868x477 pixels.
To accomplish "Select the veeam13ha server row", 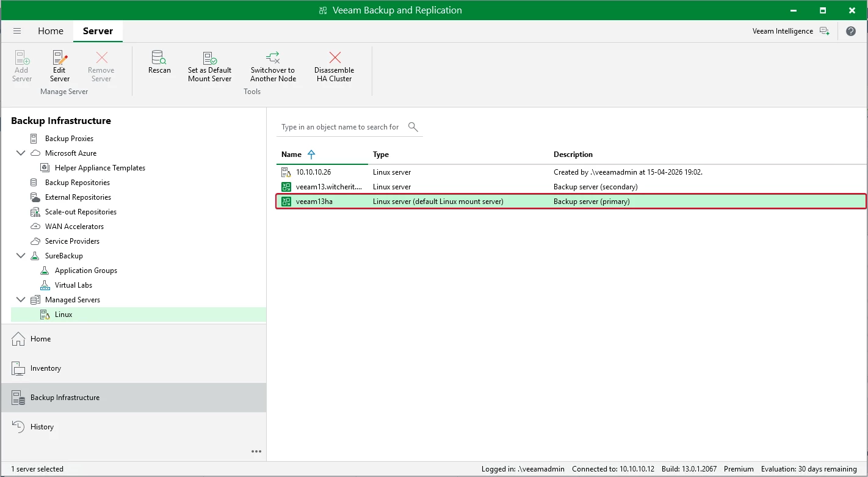I will coord(571,202).
